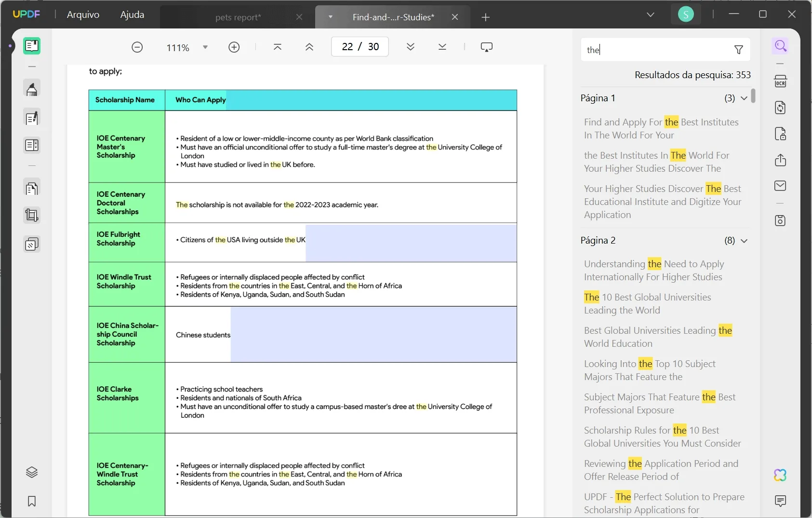Zoom out with minus button

(x=137, y=47)
